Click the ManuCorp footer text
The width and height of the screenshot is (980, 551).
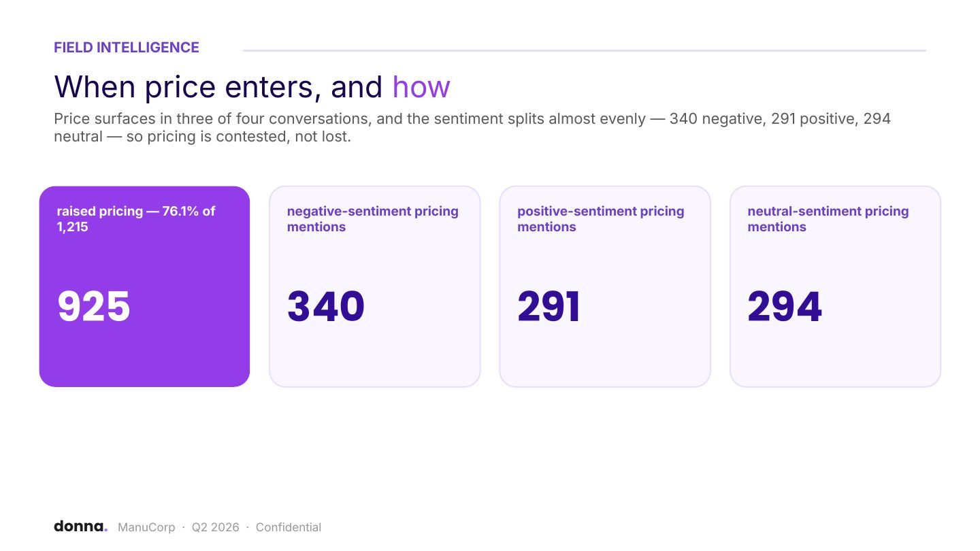tap(146, 527)
